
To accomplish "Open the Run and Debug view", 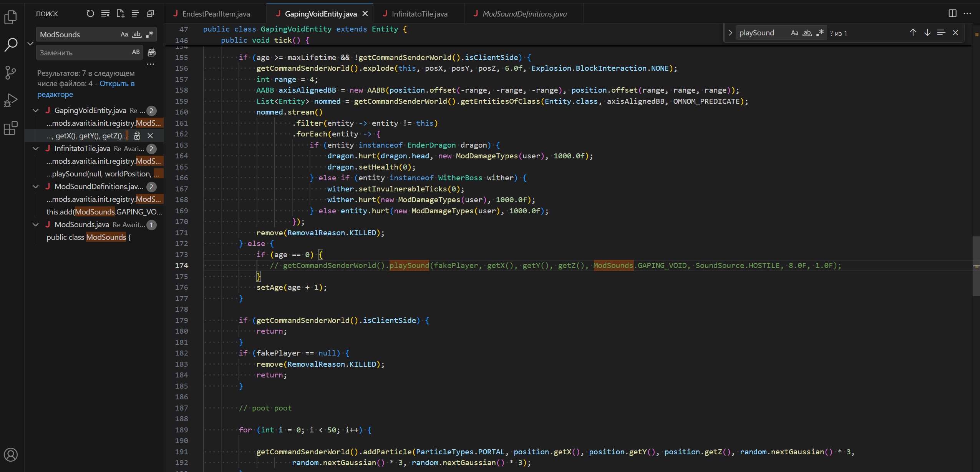I will [x=11, y=100].
